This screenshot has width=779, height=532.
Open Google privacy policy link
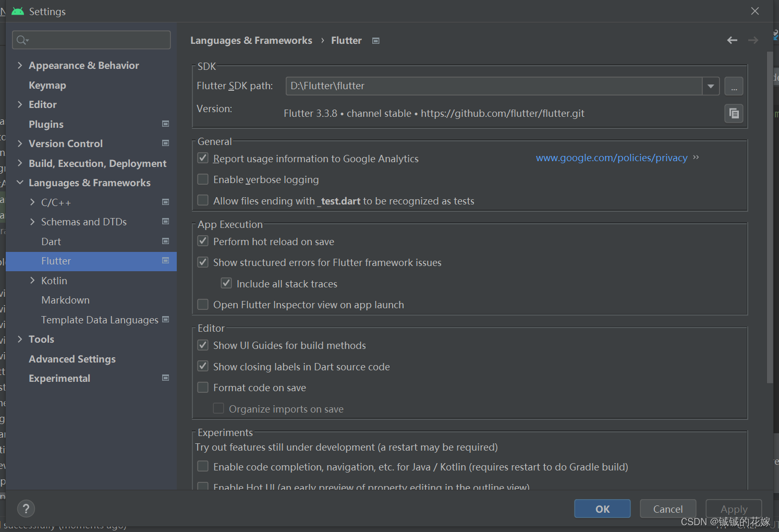[x=612, y=158]
